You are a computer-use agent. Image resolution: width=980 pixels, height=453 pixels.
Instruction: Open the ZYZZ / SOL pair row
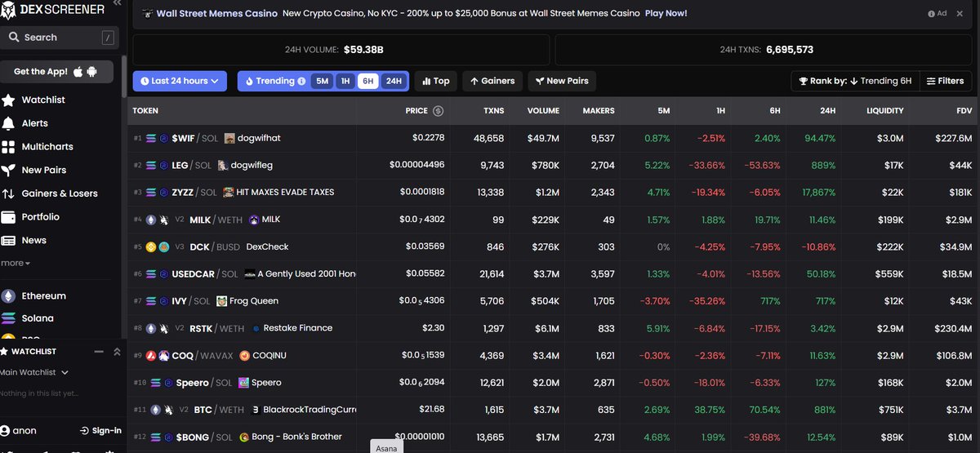[554, 193]
